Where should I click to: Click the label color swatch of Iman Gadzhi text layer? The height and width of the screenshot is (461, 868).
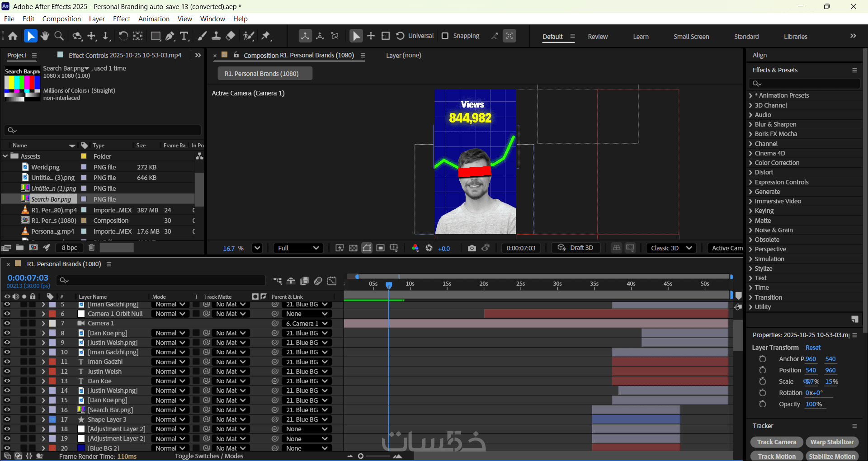52,362
